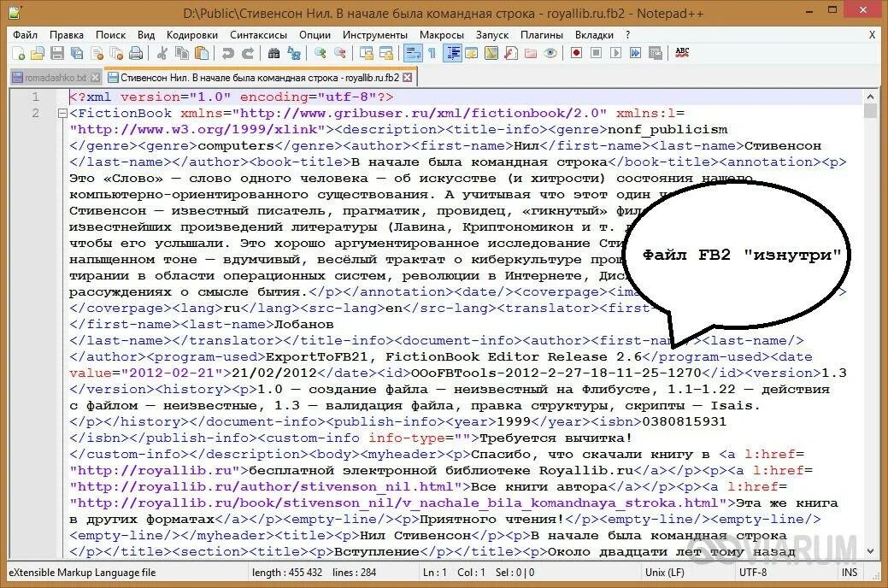Close the romadashko.txt tab

(x=96, y=78)
